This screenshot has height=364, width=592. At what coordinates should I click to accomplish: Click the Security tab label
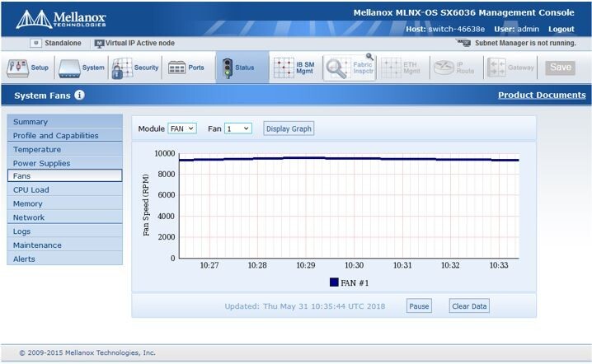point(146,68)
